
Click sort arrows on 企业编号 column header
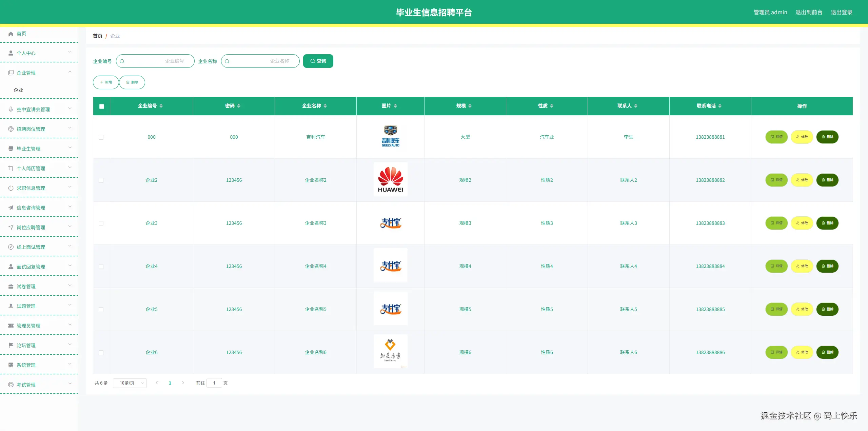(161, 106)
